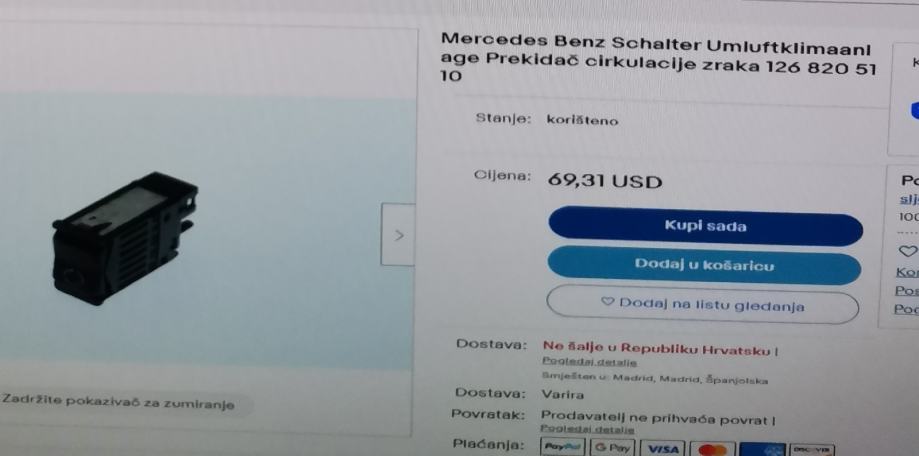Image resolution: width=919 pixels, height=456 pixels.
Task: Click the heart icon in watchlist button
Action: click(x=608, y=301)
